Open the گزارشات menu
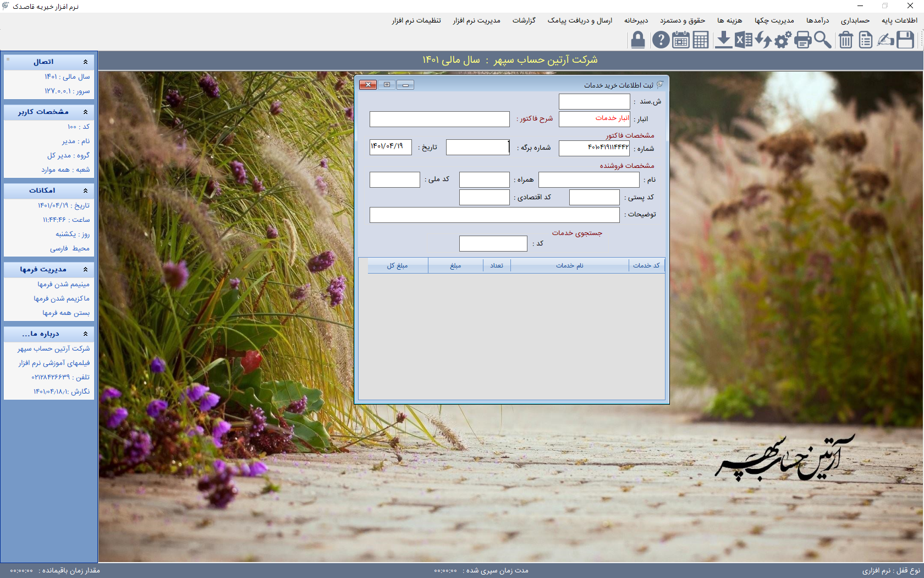Viewport: 924px width, 578px height. pos(524,20)
